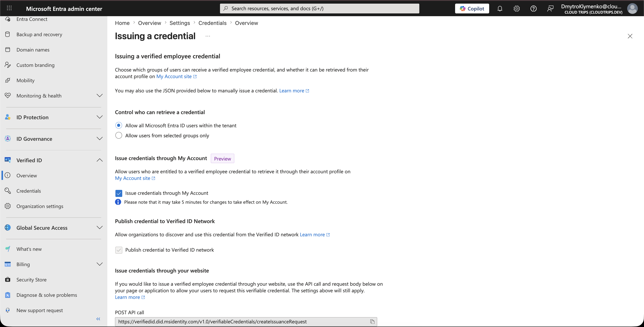
Task: Open the notifications bell icon
Action: pos(500,9)
